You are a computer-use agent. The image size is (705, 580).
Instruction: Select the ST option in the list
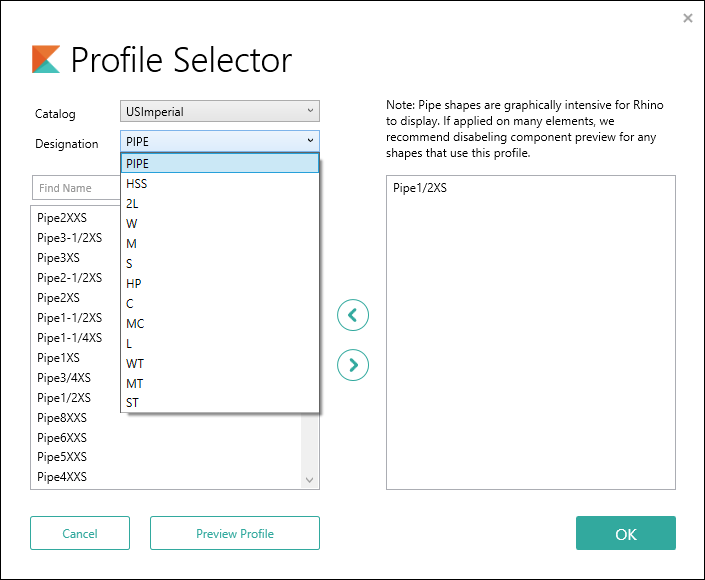coord(133,403)
